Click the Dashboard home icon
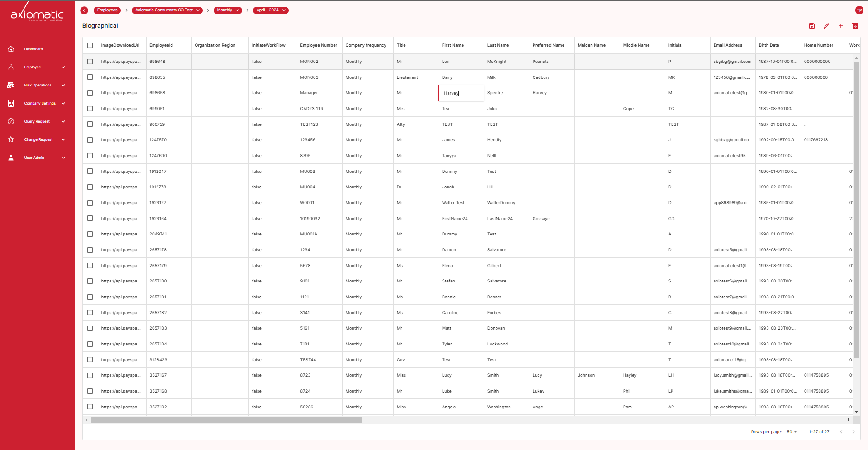868x450 pixels. 11,49
